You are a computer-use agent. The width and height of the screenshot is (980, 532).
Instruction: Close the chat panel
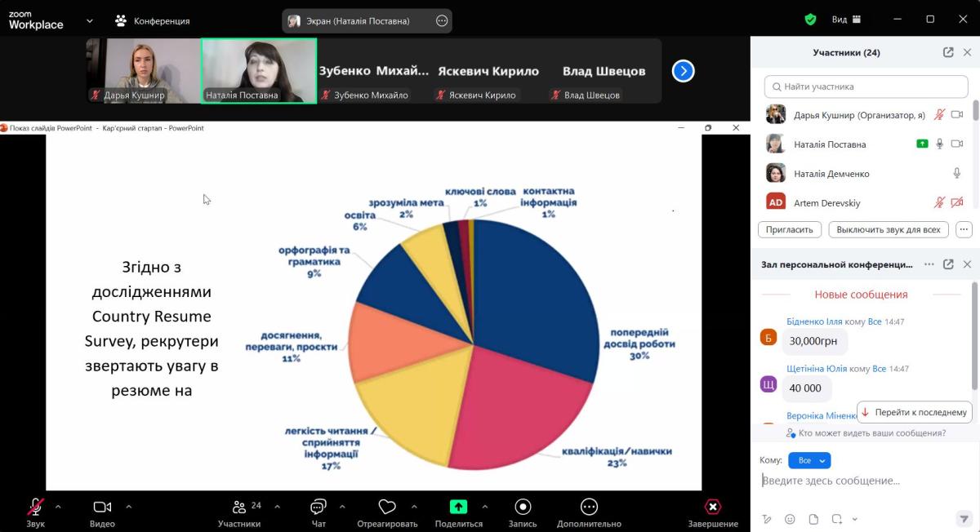pos(967,264)
